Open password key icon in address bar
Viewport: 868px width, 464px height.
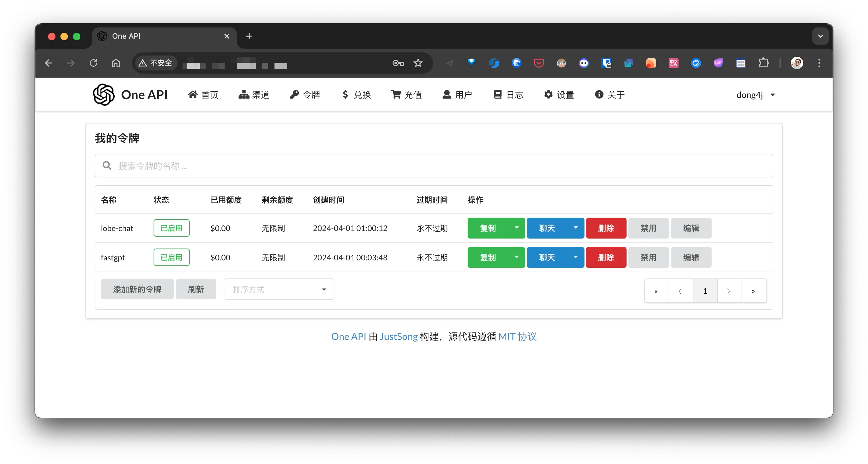pyautogui.click(x=398, y=63)
